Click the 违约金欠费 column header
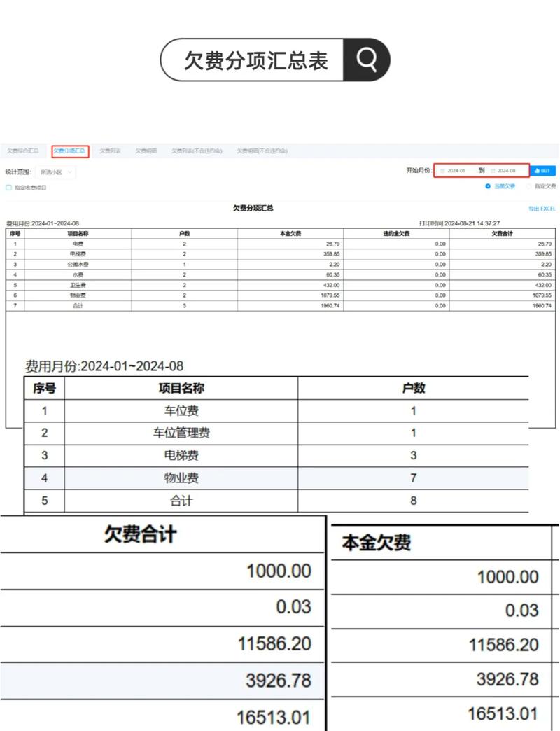 [x=396, y=234]
